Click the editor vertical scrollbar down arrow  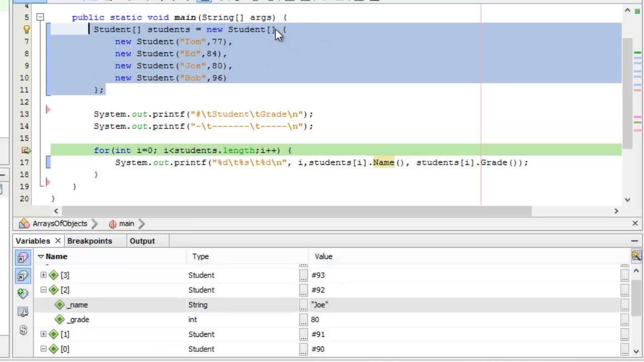click(x=627, y=200)
